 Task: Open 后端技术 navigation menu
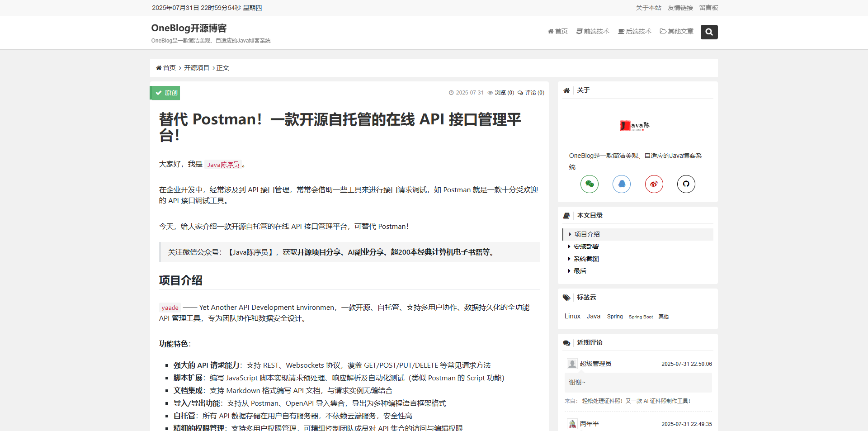(x=635, y=31)
